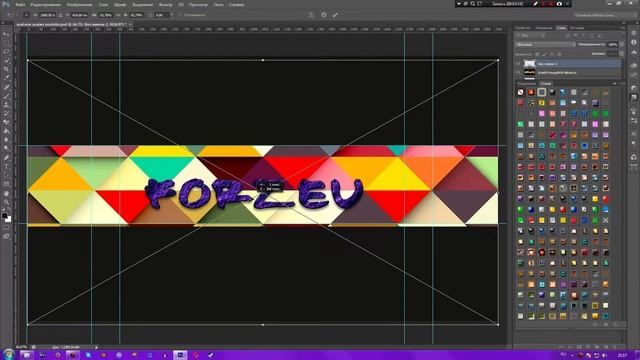This screenshot has width=640, height=360.
Task: Open the layer opacity slider dropdown
Action: tap(621, 44)
